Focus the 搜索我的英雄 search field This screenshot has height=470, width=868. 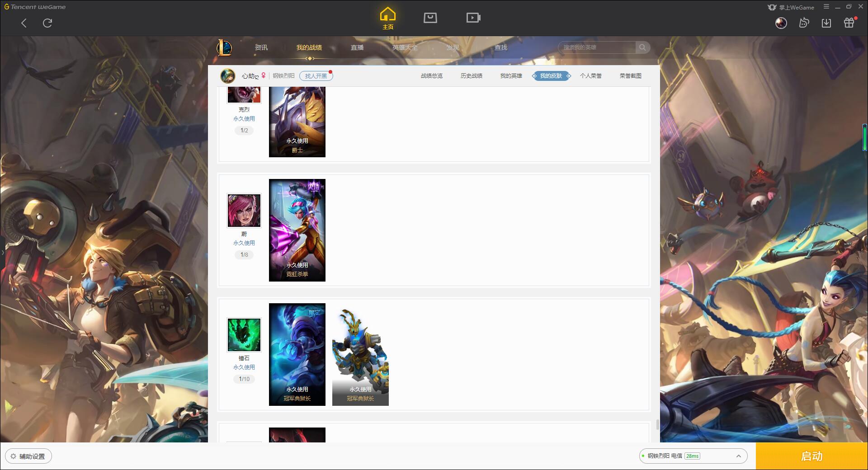click(x=597, y=47)
